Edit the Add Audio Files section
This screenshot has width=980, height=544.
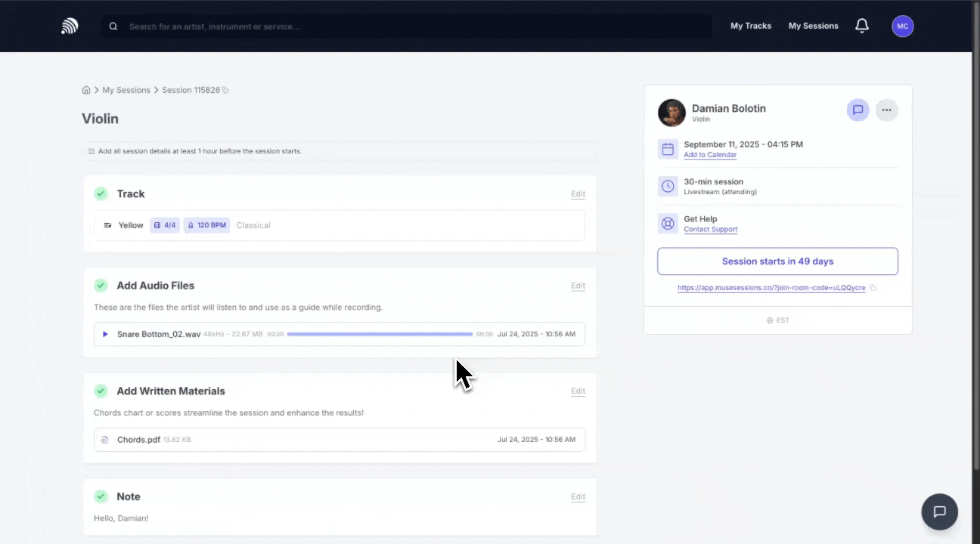tap(578, 286)
